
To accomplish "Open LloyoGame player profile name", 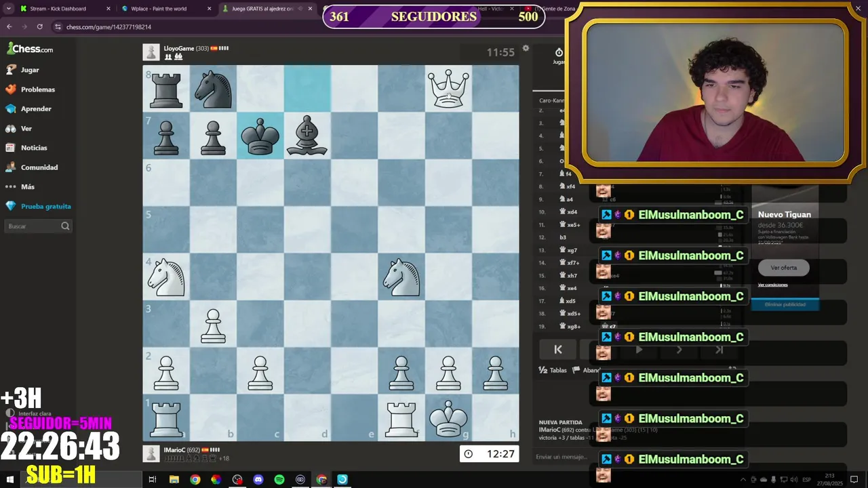I will [179, 49].
